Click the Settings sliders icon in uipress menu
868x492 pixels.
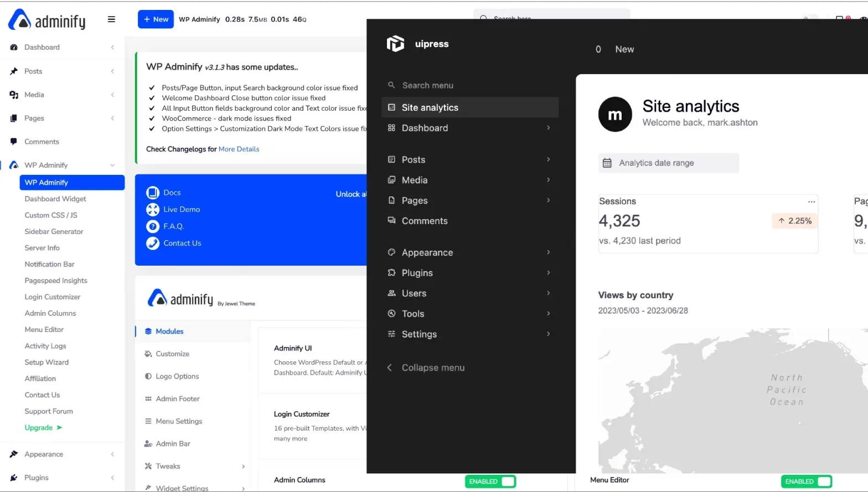(391, 334)
